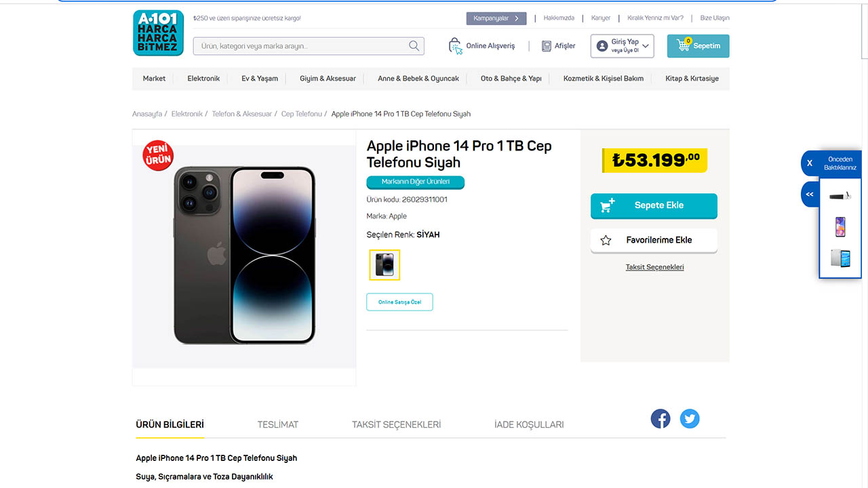The height and width of the screenshot is (488, 868).
Task: Open the Elektronik category menu
Action: click(203, 79)
